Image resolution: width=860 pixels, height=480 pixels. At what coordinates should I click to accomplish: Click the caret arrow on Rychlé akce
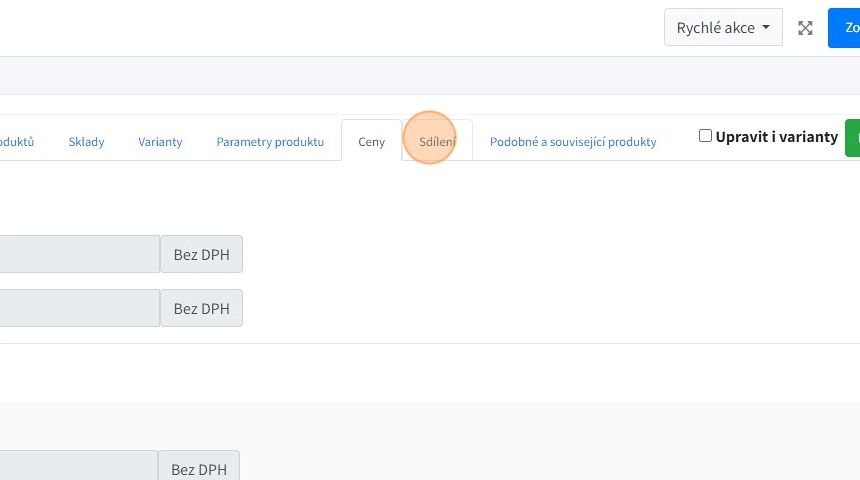point(766,28)
